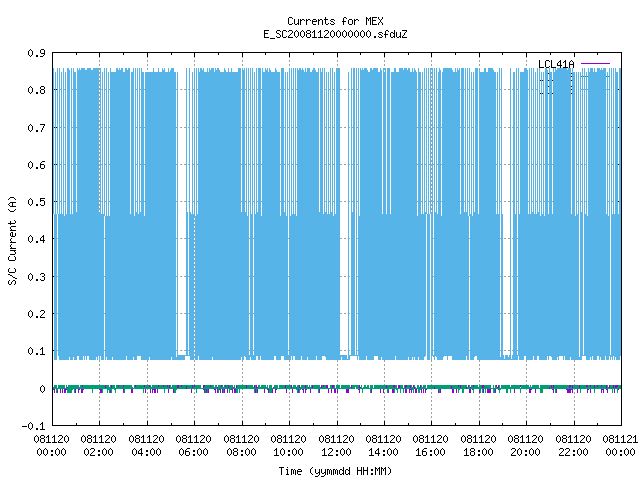640x480 pixels.
Task: Click the 12:00 time tick label
Action: 336,452
